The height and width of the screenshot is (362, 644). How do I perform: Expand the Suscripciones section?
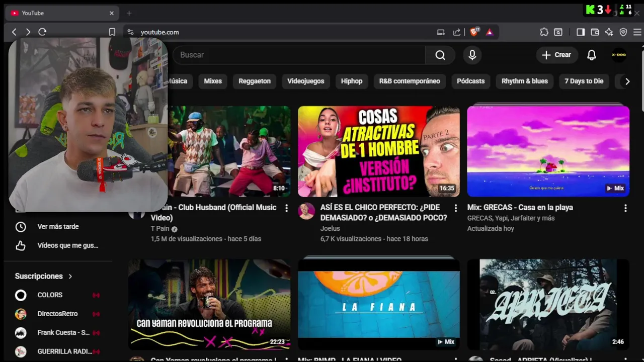[44, 276]
